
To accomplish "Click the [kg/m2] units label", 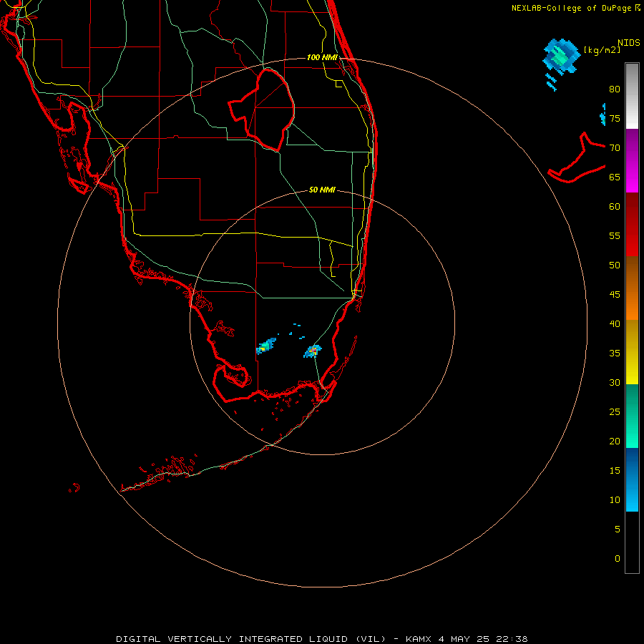I will [x=602, y=50].
